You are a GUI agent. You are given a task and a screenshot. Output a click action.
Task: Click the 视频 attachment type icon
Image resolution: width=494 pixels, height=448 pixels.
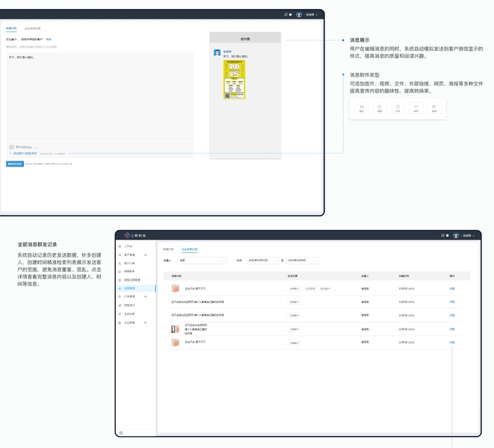(x=380, y=108)
